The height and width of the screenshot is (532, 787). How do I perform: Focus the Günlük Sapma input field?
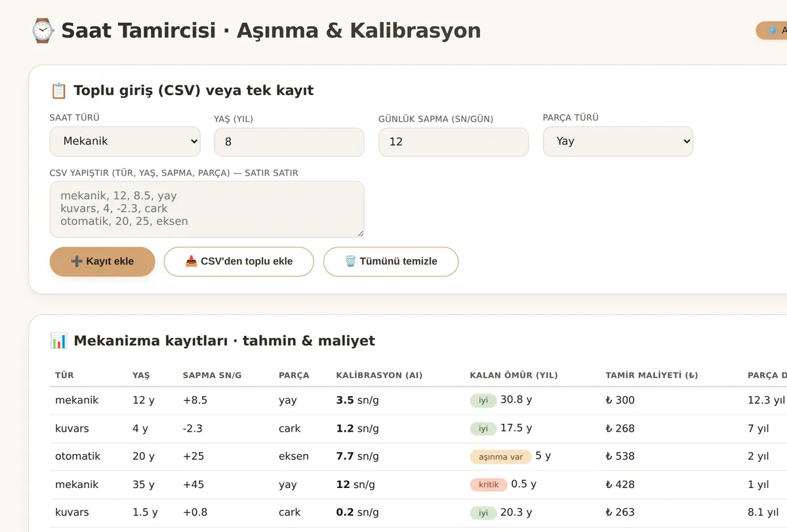click(453, 142)
